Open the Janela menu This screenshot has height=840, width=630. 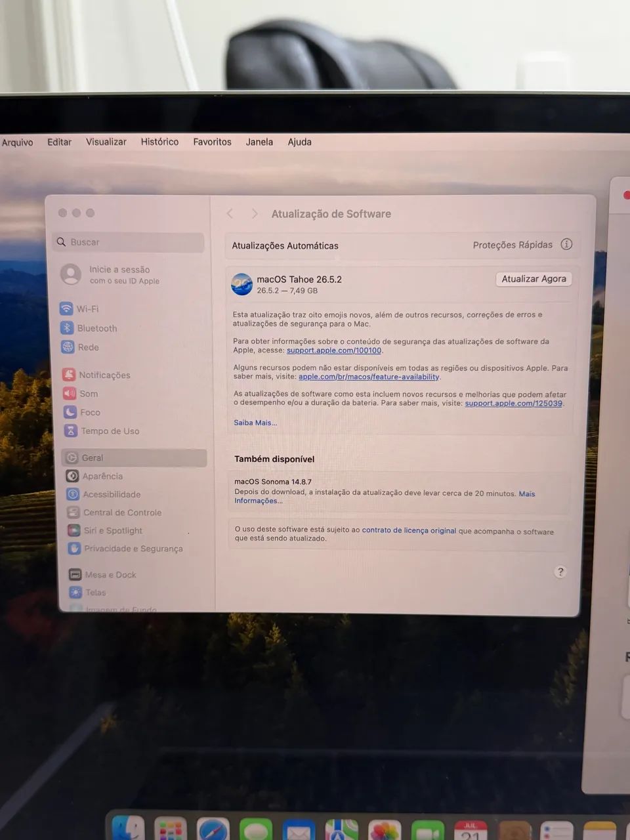pyautogui.click(x=259, y=142)
